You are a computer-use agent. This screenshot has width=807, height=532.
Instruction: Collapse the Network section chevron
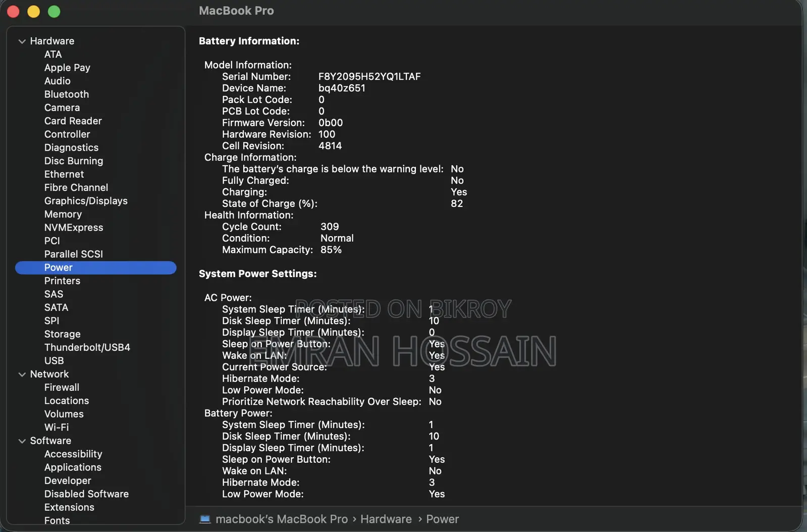point(22,375)
